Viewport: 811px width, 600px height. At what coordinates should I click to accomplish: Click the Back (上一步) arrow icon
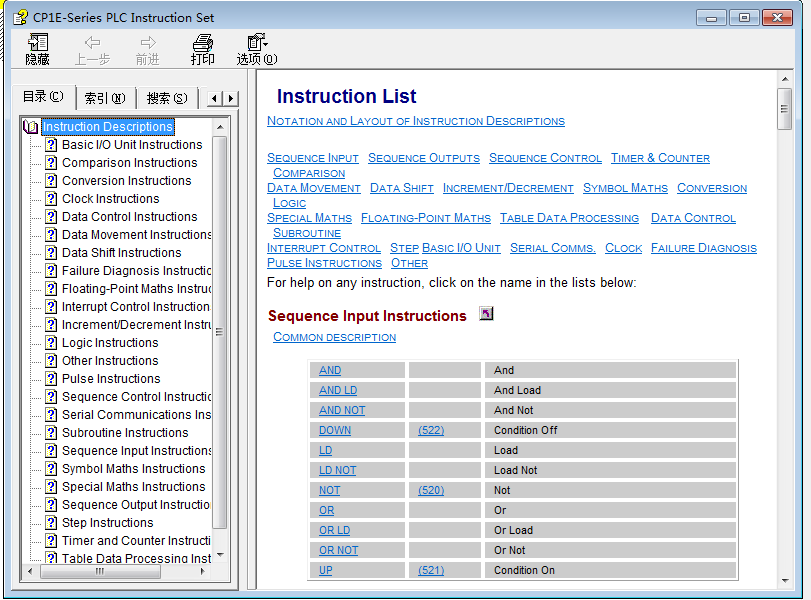pyautogui.click(x=92, y=43)
